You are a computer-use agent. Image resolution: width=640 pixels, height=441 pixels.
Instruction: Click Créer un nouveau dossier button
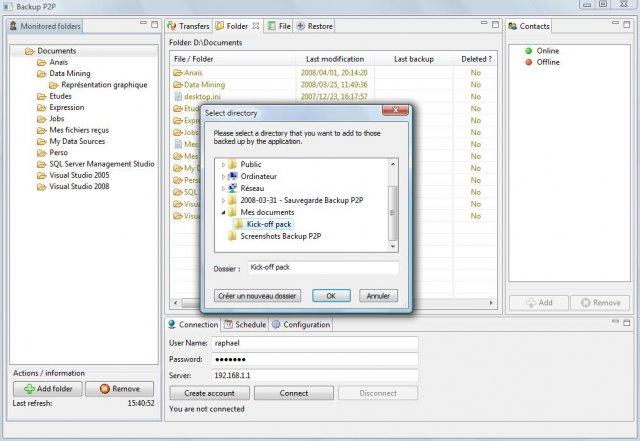pos(258,296)
